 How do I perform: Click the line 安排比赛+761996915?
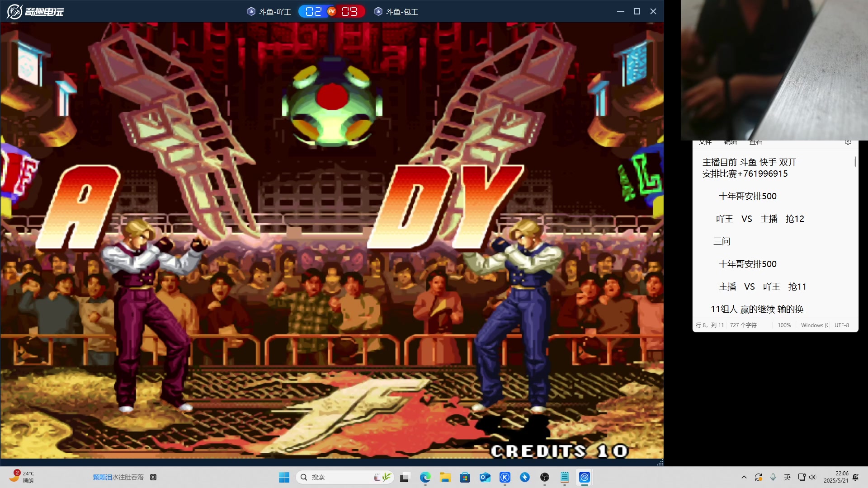coord(745,174)
